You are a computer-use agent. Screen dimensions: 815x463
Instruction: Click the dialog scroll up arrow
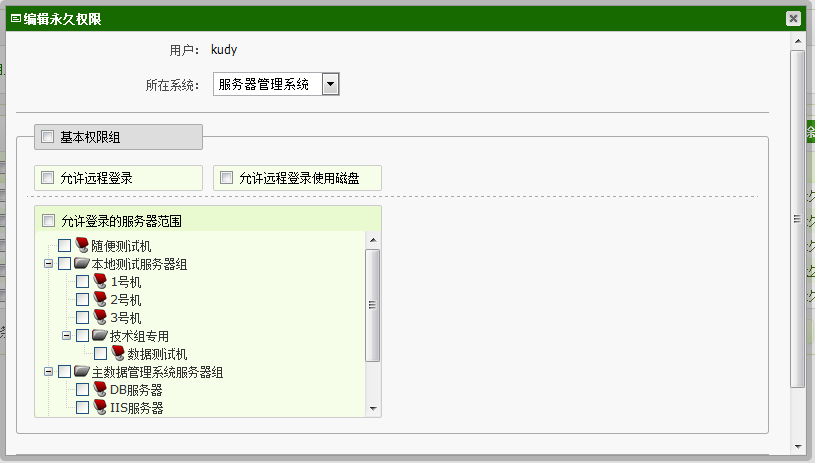(x=798, y=41)
